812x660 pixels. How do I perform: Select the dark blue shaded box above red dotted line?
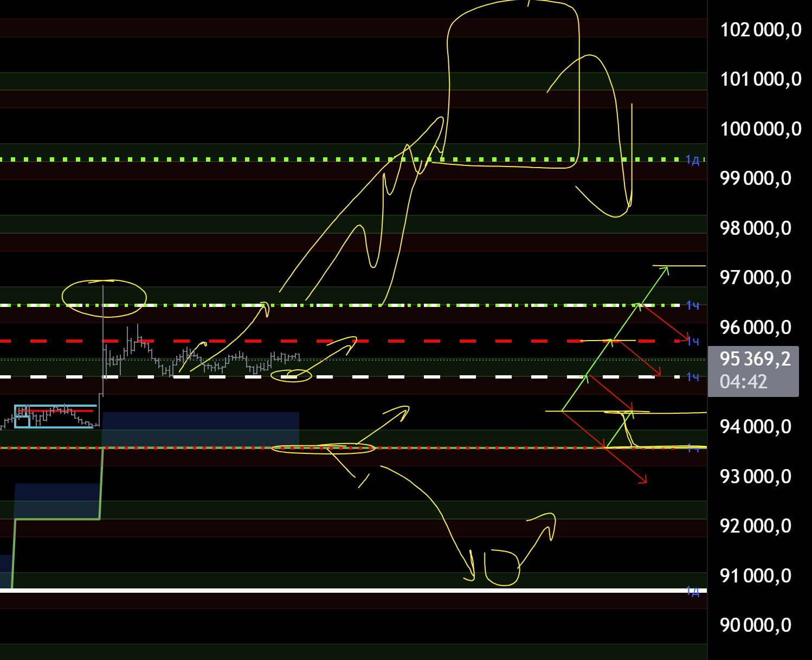(x=201, y=428)
